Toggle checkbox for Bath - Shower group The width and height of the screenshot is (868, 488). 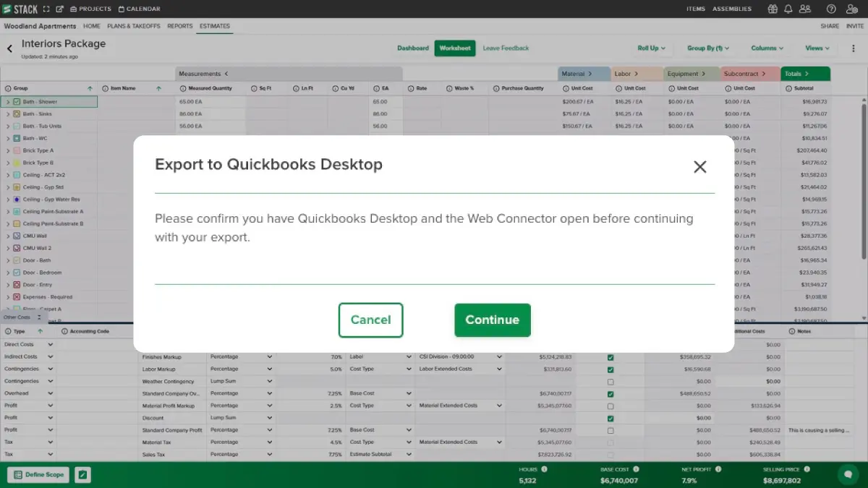(17, 102)
